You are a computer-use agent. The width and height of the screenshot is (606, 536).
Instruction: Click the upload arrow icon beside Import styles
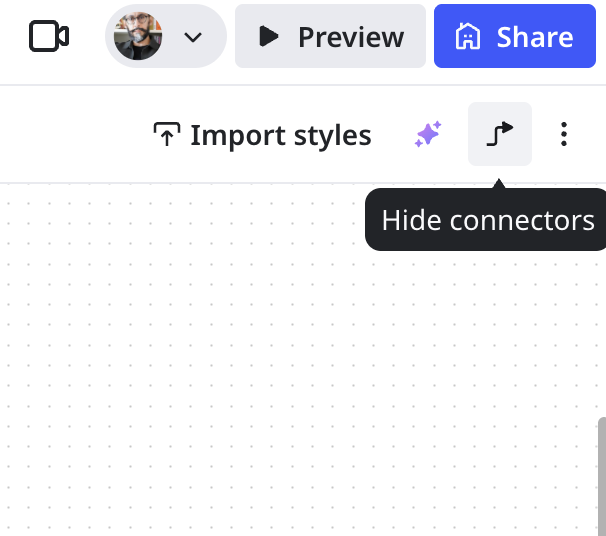166,135
